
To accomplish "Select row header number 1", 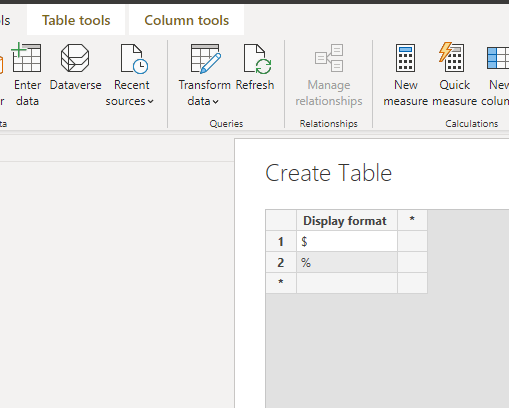I will click(281, 241).
